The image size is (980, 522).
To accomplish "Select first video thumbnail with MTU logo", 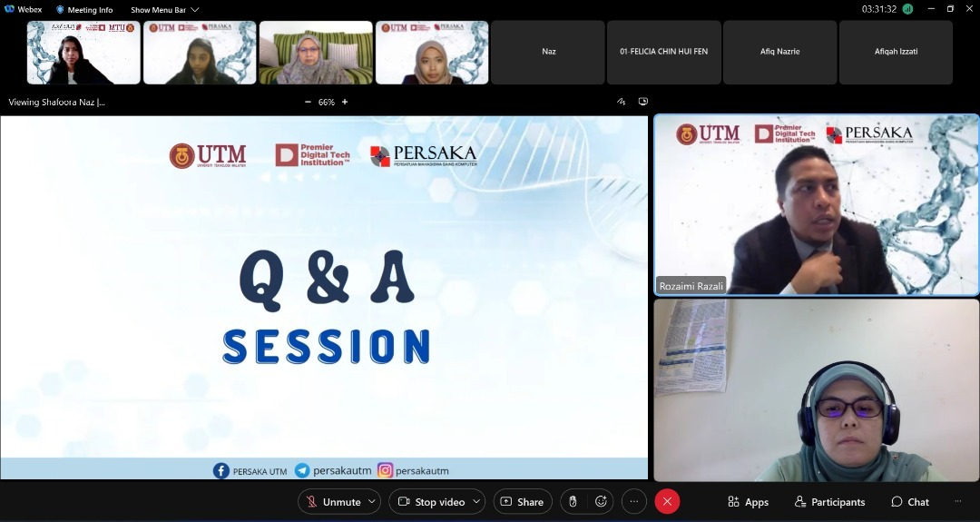I will pos(83,53).
